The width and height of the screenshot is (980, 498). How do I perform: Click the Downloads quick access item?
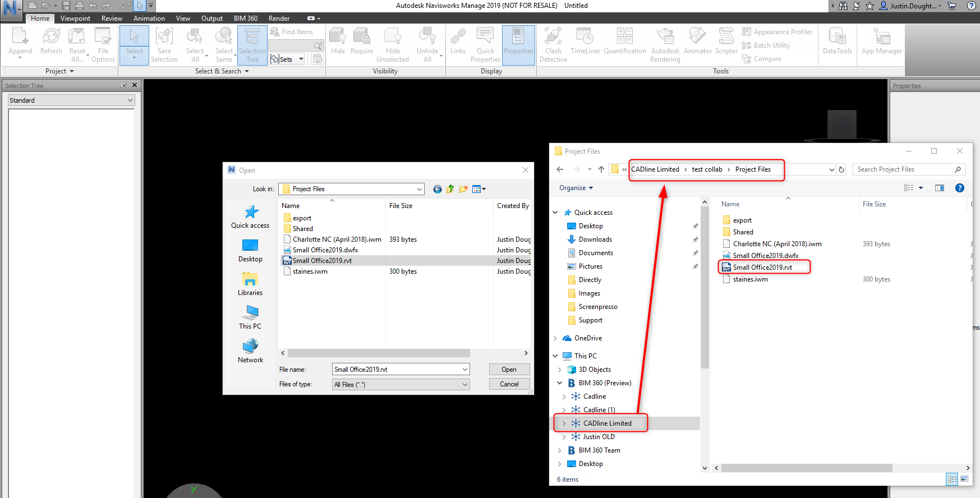pyautogui.click(x=595, y=239)
